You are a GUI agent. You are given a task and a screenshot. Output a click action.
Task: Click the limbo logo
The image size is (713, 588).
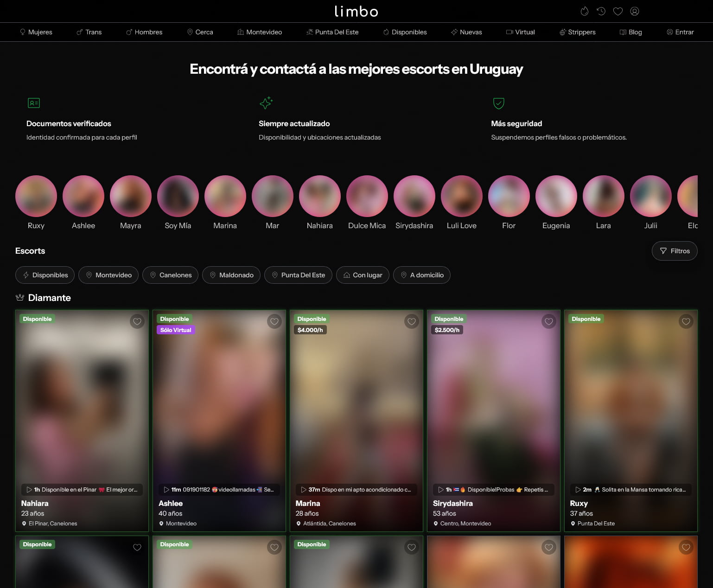pyautogui.click(x=356, y=11)
